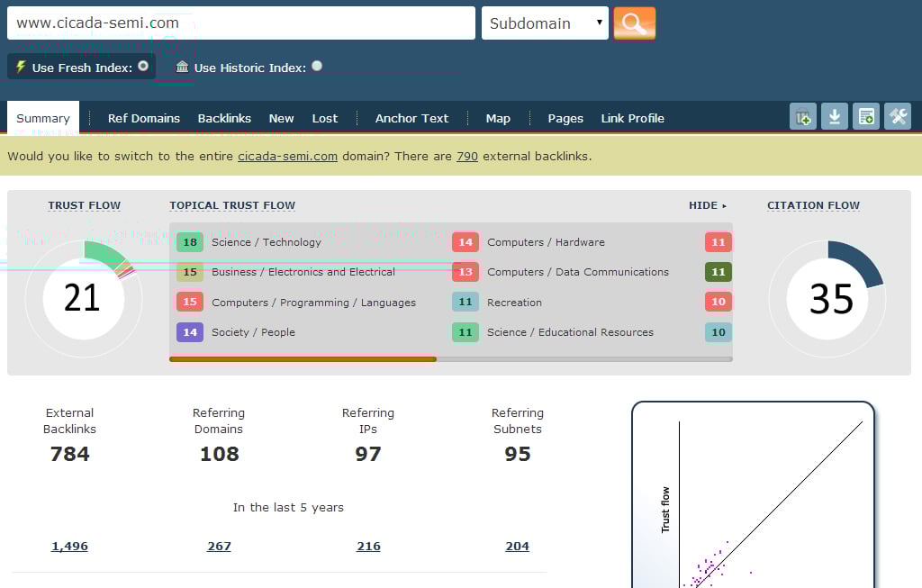Go to the Link Profile tab

(x=632, y=118)
